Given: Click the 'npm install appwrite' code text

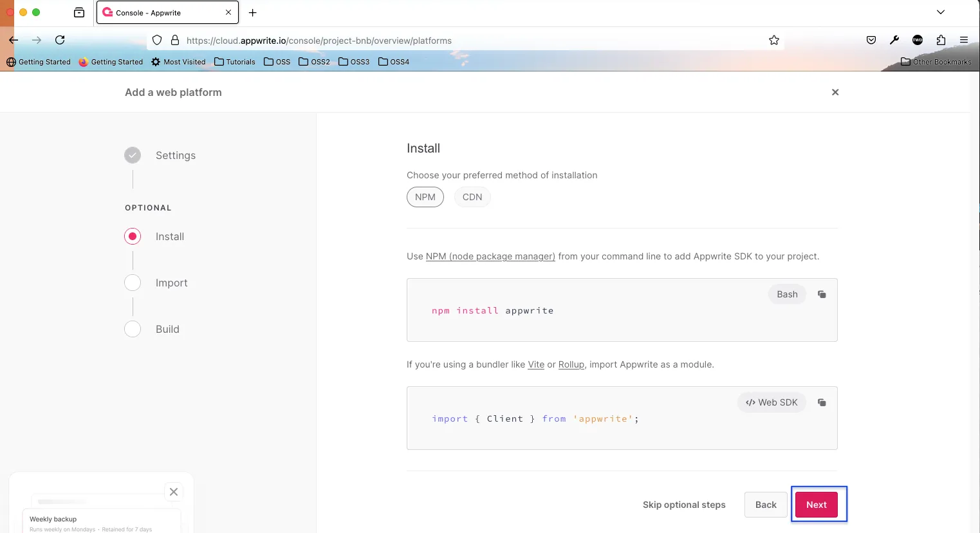Looking at the screenshot, I should (x=492, y=310).
